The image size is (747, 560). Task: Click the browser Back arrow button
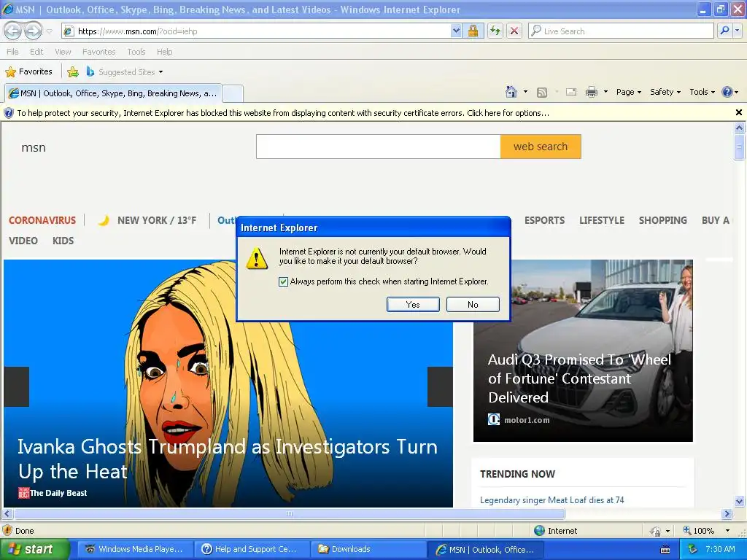pos(13,31)
